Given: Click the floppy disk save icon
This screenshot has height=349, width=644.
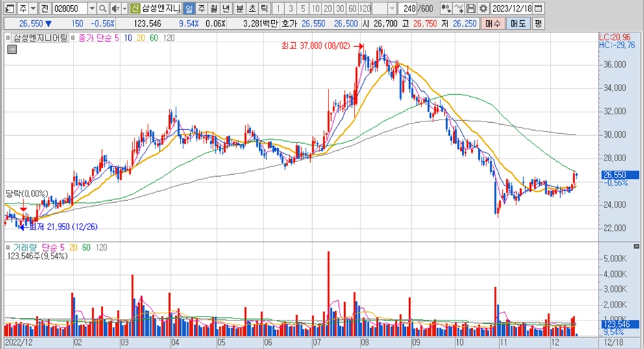Looking at the screenshot, I should click(x=470, y=8).
